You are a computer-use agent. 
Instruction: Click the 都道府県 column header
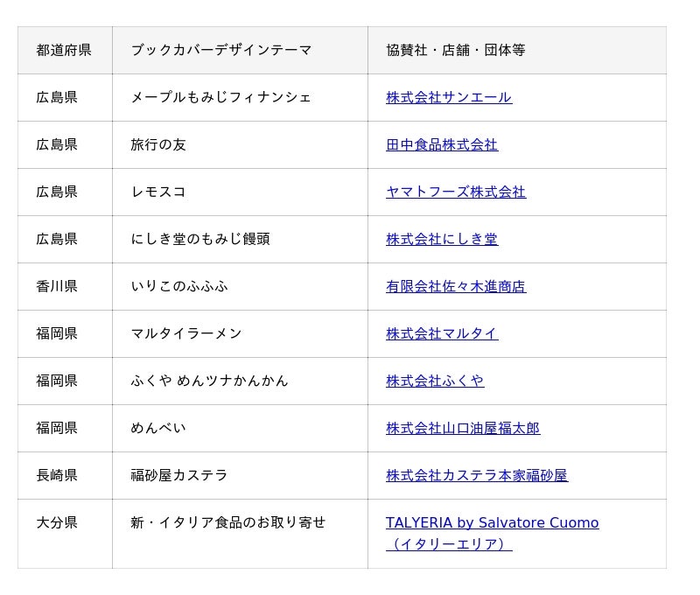pos(65,51)
